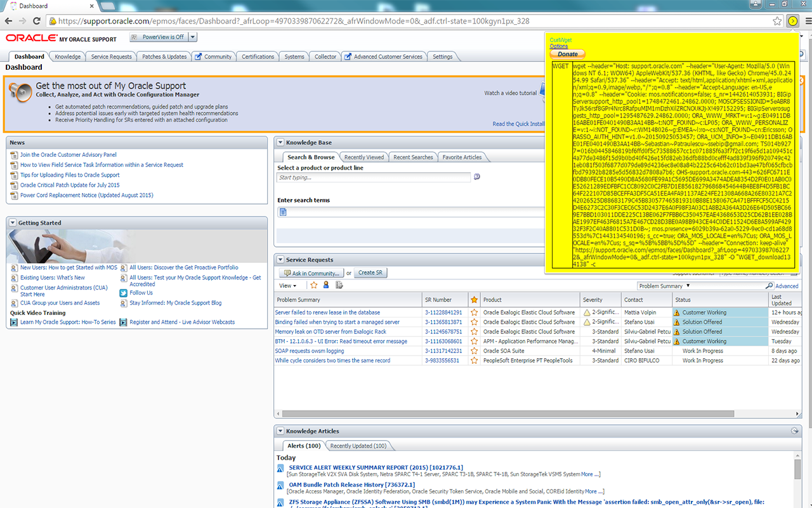The height and width of the screenshot is (508, 812).
Task: Click the favorites star filter icon in Service Requests toolbar
Action: 313,286
